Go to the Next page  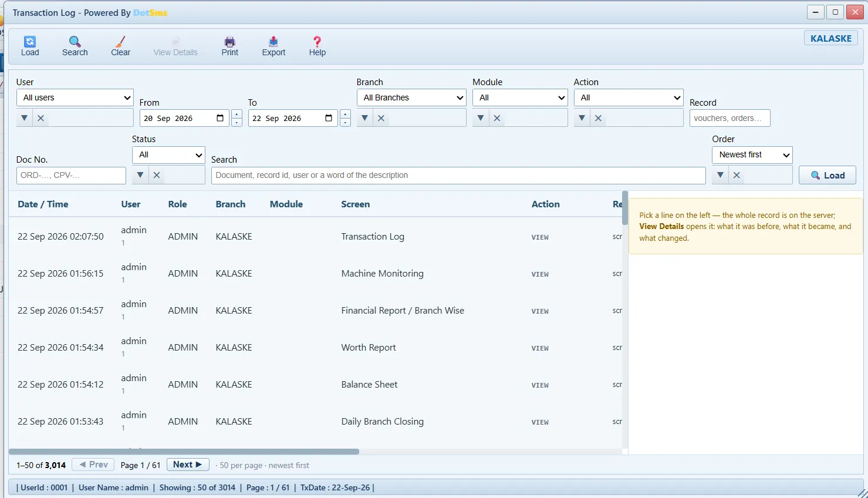click(188, 465)
